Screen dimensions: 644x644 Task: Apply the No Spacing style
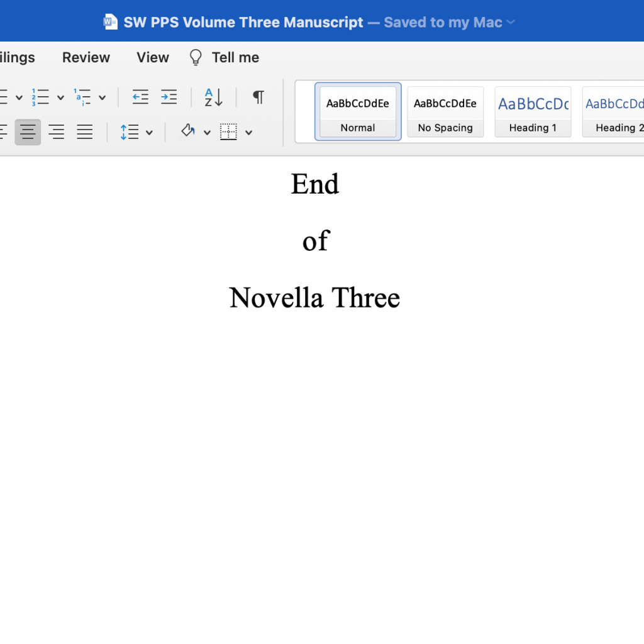[x=445, y=111]
